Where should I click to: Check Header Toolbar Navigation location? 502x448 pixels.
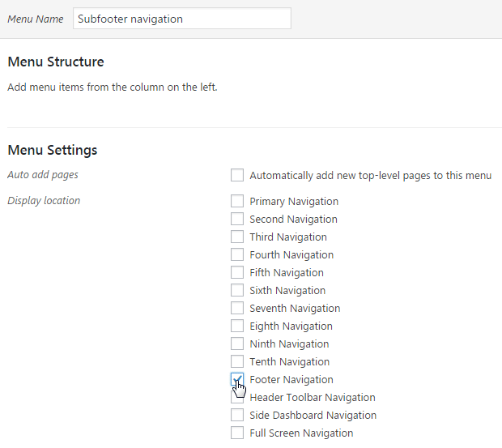pos(237,397)
